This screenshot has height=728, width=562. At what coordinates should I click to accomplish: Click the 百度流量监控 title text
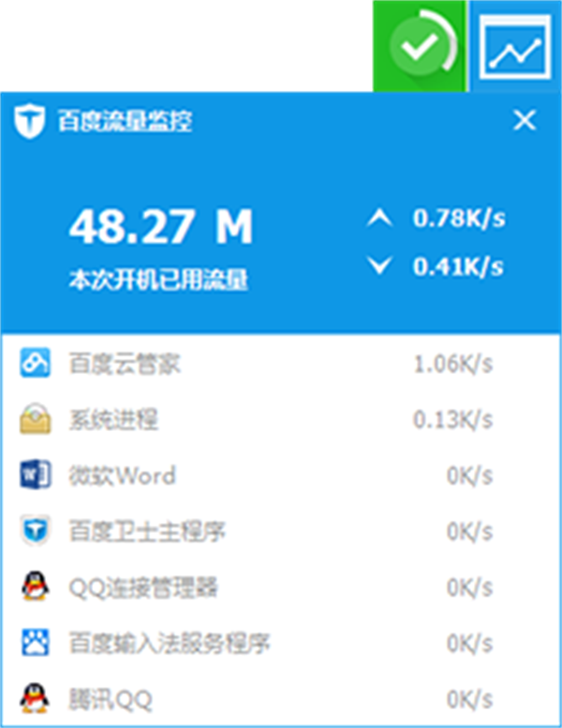(125, 121)
